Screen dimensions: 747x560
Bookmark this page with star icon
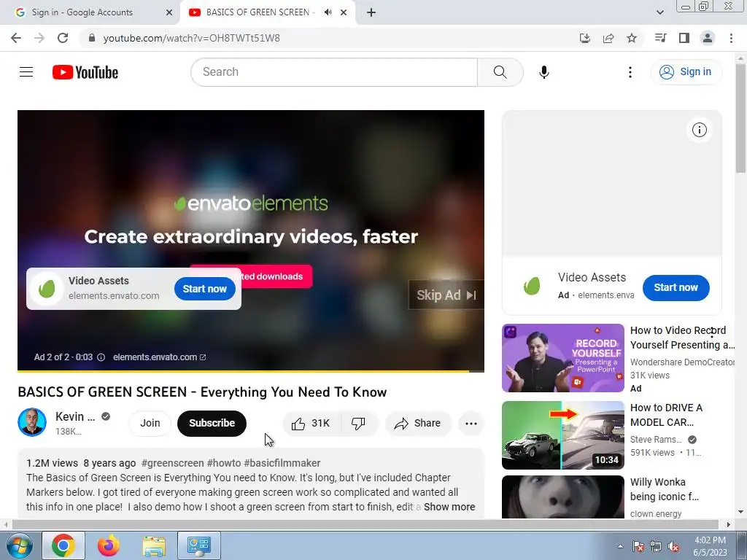coord(632,38)
